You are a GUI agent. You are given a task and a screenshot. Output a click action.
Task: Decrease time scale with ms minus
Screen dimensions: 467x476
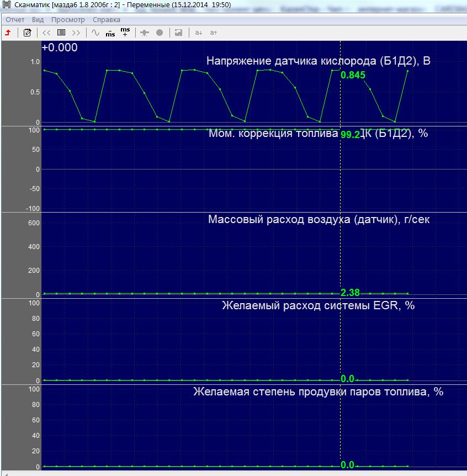click(x=110, y=33)
